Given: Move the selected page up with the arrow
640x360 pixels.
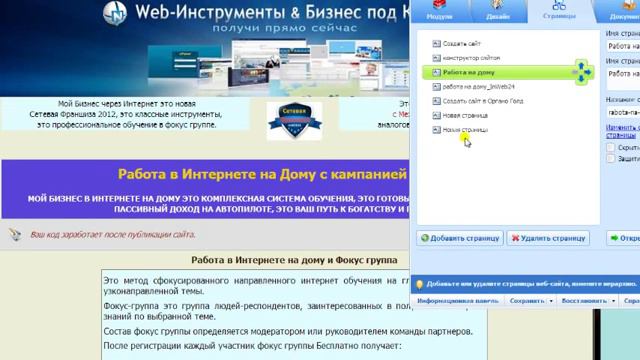Looking at the screenshot, I should [x=581, y=65].
